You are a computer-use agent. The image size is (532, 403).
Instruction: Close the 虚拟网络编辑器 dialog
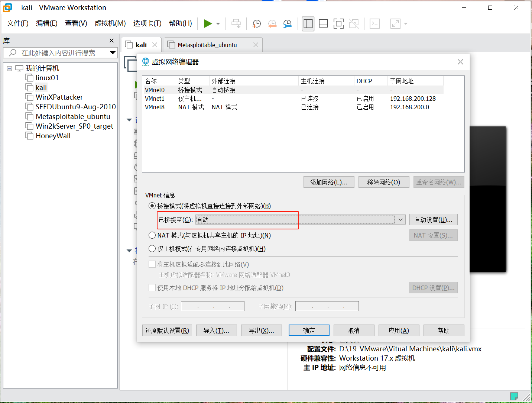pyautogui.click(x=460, y=62)
